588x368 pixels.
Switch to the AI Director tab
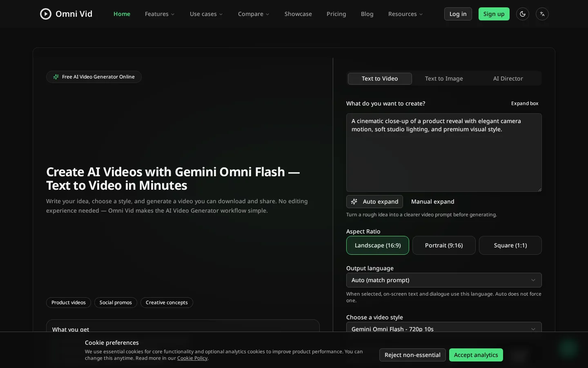click(x=508, y=79)
